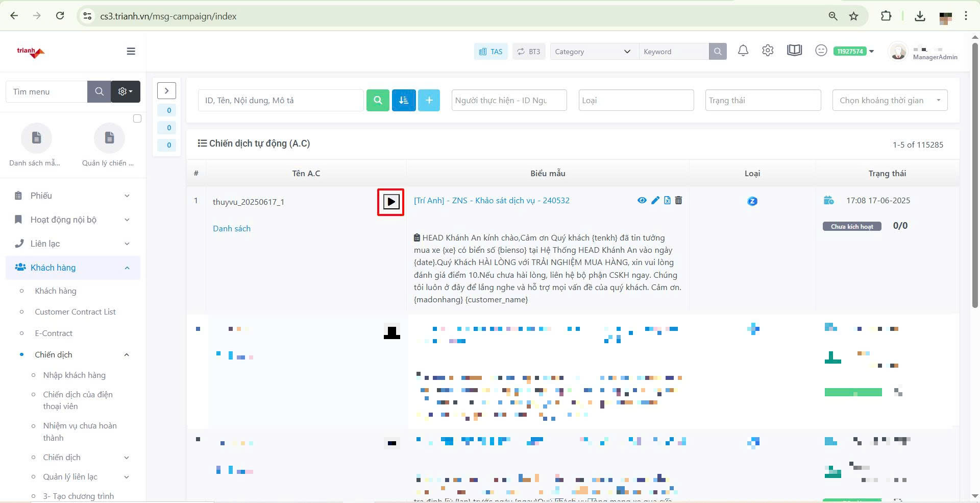Open Khách hàng submenu item
This screenshot has width=980, height=503.
(x=56, y=291)
